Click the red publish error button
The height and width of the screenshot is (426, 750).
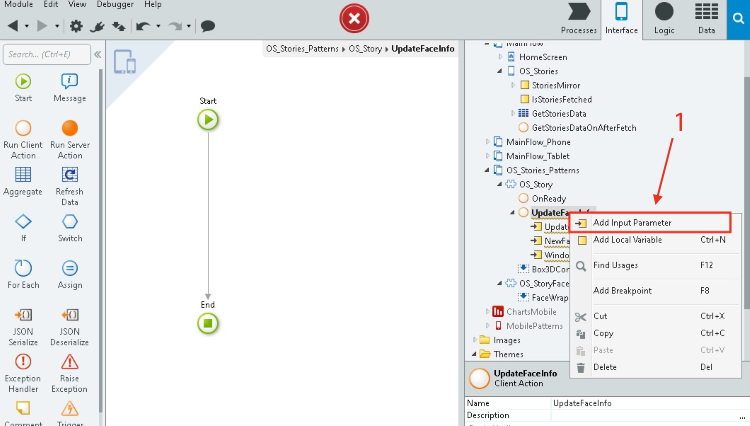(353, 18)
